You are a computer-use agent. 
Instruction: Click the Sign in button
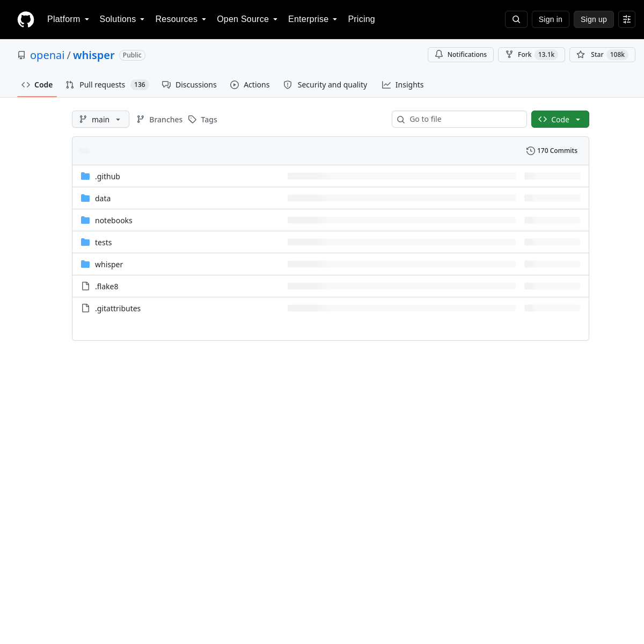(551, 19)
